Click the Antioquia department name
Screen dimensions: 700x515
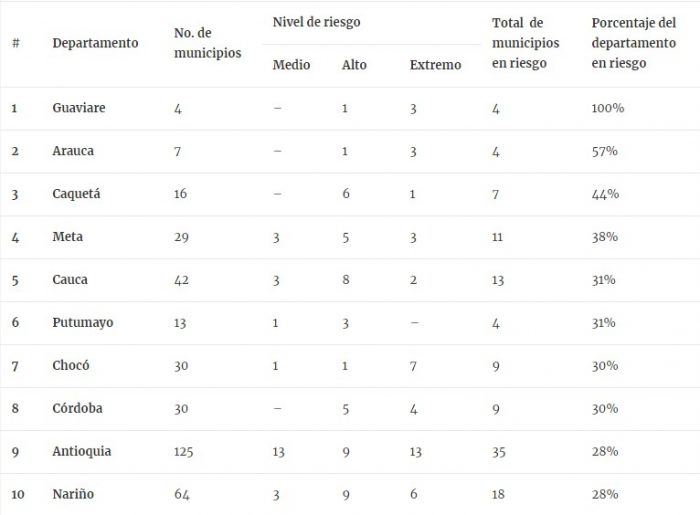(x=81, y=452)
